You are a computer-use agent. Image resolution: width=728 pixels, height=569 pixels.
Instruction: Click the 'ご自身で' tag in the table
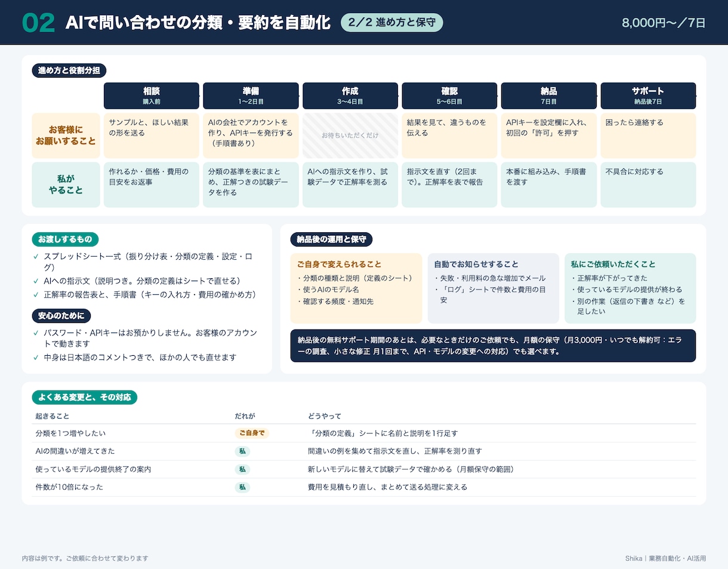pos(252,433)
